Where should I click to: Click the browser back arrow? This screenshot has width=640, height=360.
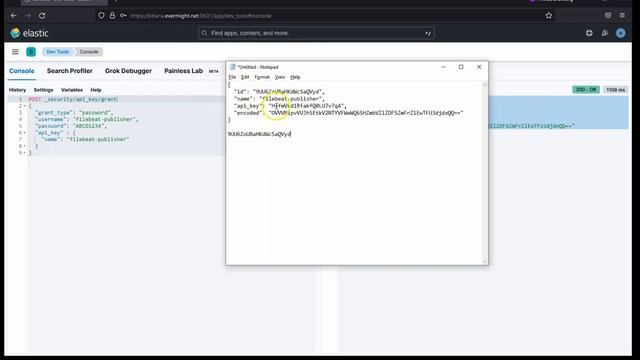(14, 16)
